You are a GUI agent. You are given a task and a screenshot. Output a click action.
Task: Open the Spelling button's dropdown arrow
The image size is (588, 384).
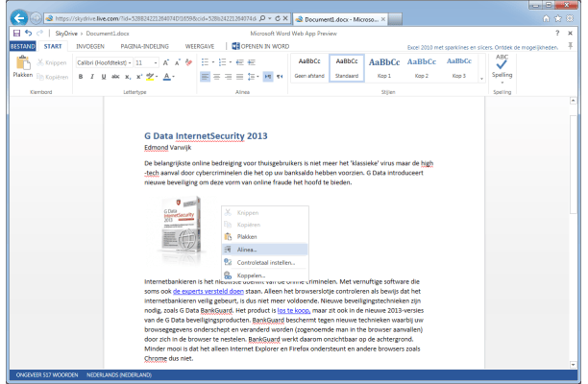pos(502,83)
